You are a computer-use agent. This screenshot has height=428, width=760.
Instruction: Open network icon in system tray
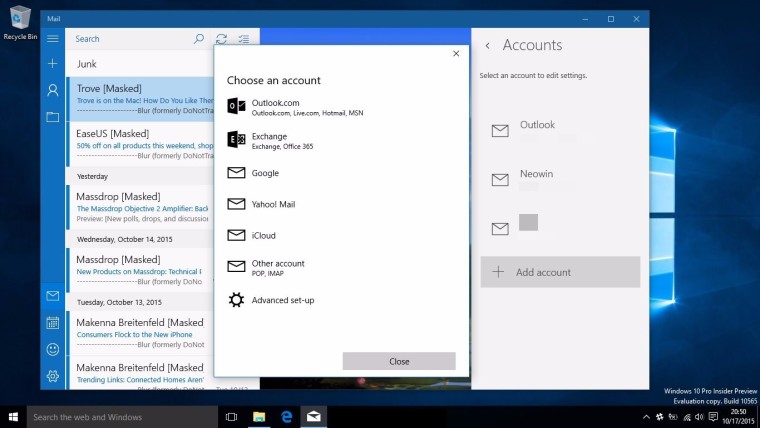[687, 417]
